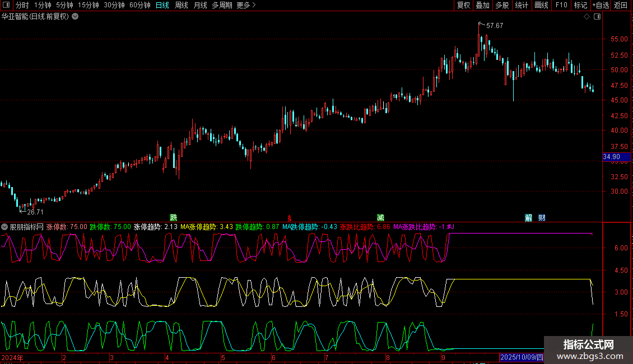The width and height of the screenshot is (633, 364).
Task: Select the 5分钟 period
Action: (64, 5)
